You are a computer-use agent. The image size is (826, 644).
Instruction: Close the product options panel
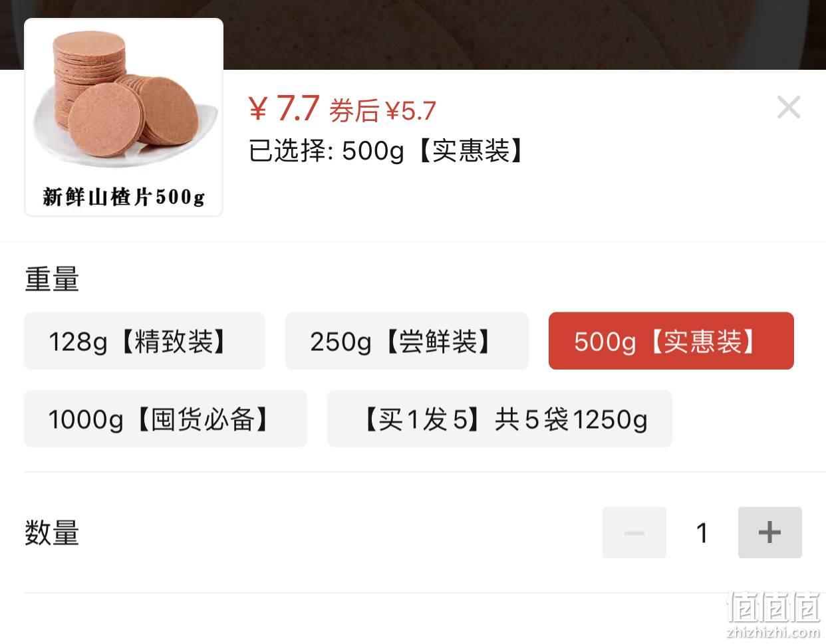tap(789, 107)
